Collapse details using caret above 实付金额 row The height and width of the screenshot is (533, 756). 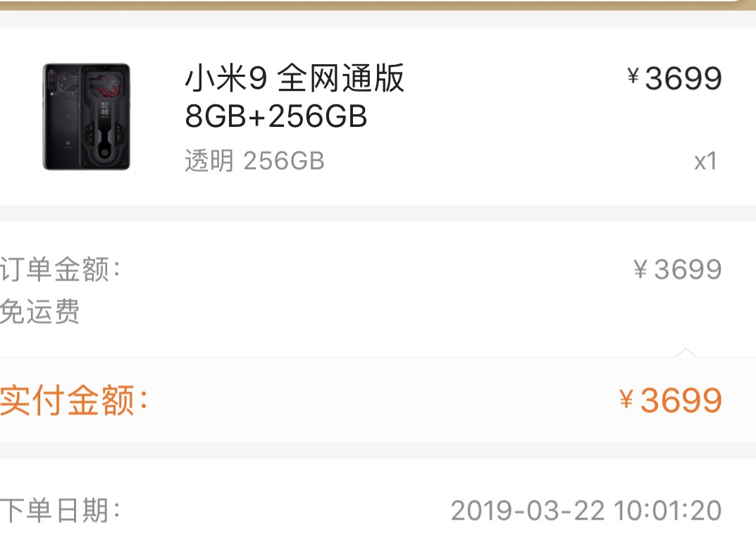tap(686, 353)
